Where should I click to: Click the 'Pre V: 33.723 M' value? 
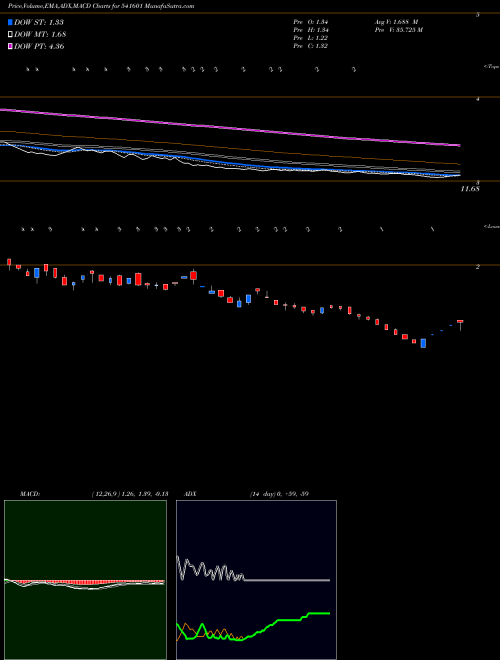pos(398,30)
